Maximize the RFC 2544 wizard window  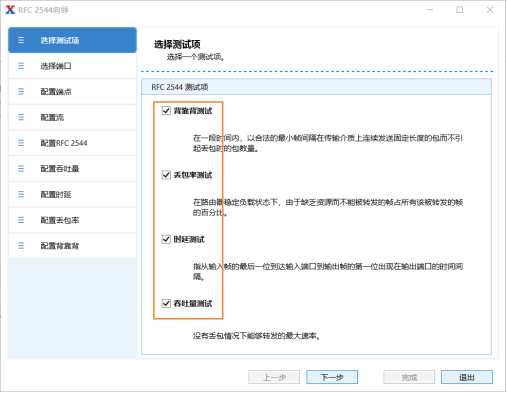pos(460,10)
